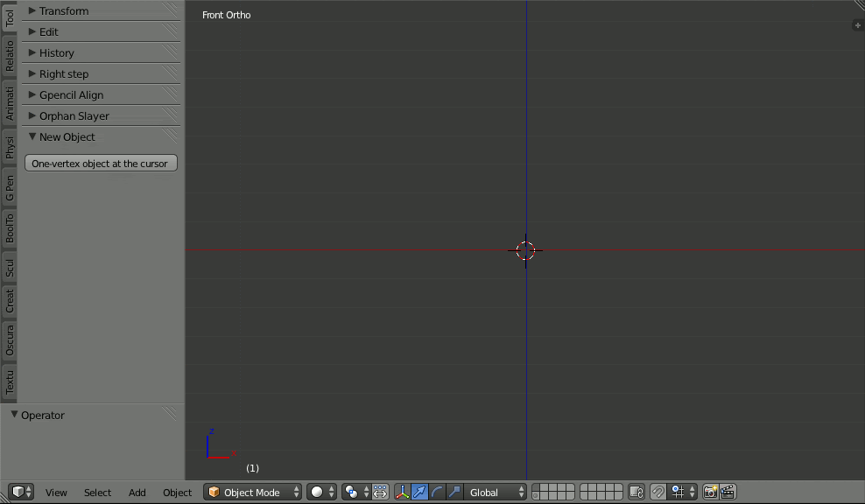865x504 pixels.
Task: Open the Global transform orientation dropdown
Action: pyautogui.click(x=496, y=492)
